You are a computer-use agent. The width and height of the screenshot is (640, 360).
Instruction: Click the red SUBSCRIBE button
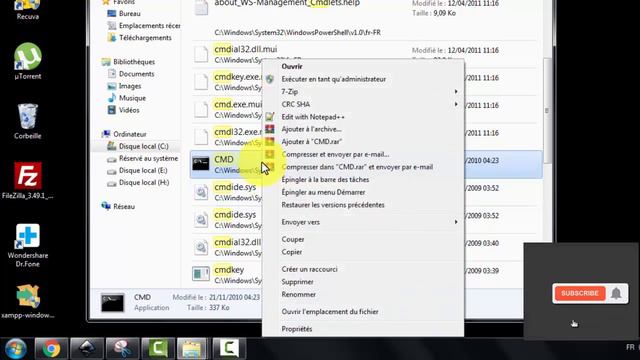[x=580, y=293]
